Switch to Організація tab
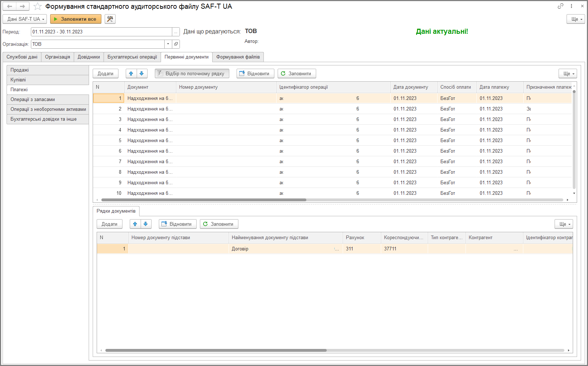 (x=57, y=57)
